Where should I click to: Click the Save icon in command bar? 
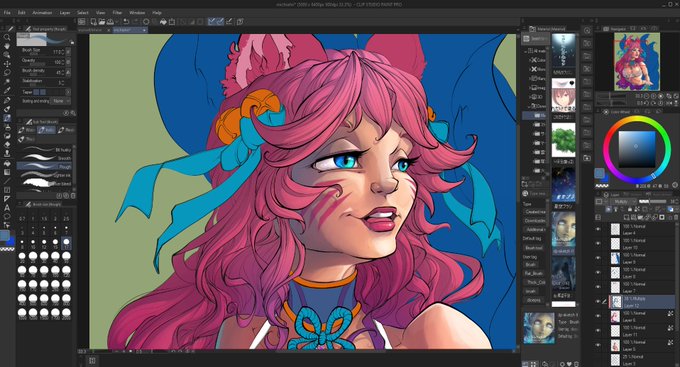110,21
